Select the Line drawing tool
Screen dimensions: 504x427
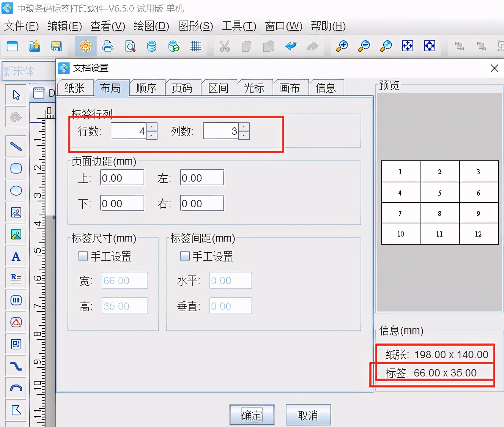click(x=16, y=146)
